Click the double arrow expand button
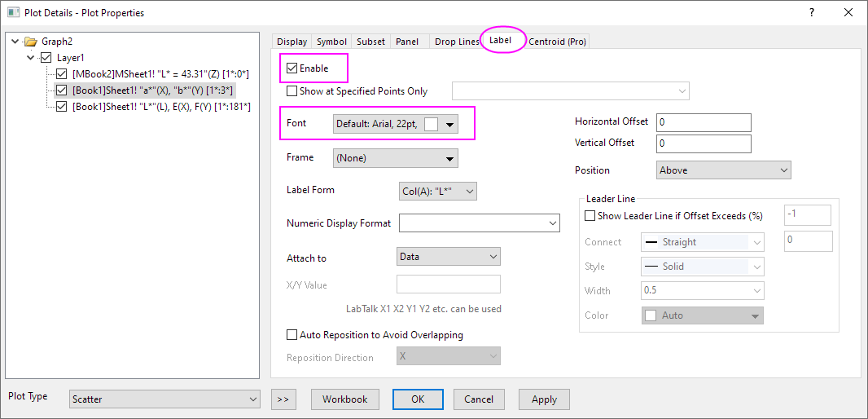Image resolution: width=868 pixels, height=419 pixels. [x=283, y=399]
